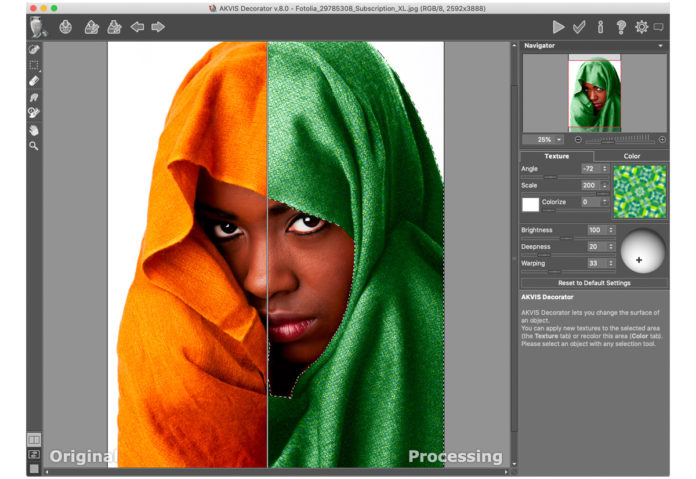Switch to the Texture tab
This screenshot has width=696, height=479.
[x=556, y=156]
